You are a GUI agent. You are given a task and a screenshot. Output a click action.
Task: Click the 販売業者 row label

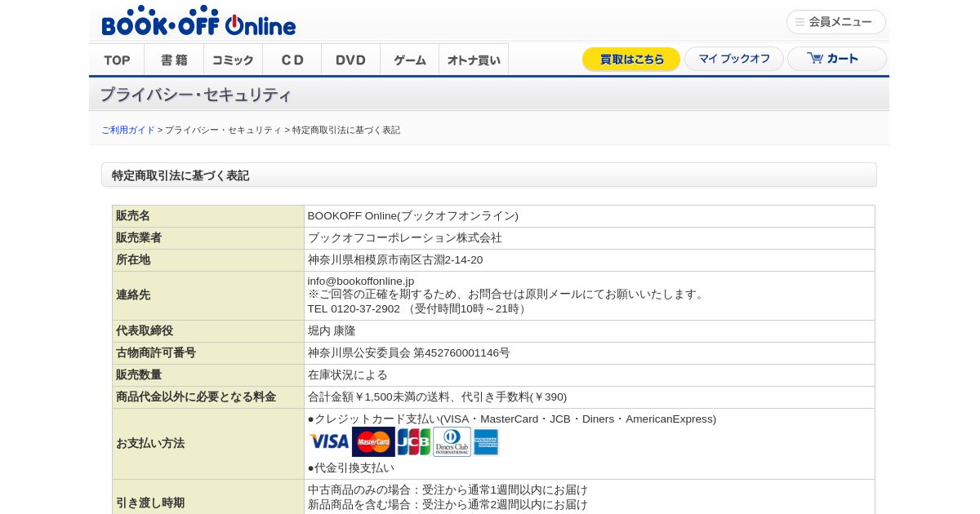[208, 238]
